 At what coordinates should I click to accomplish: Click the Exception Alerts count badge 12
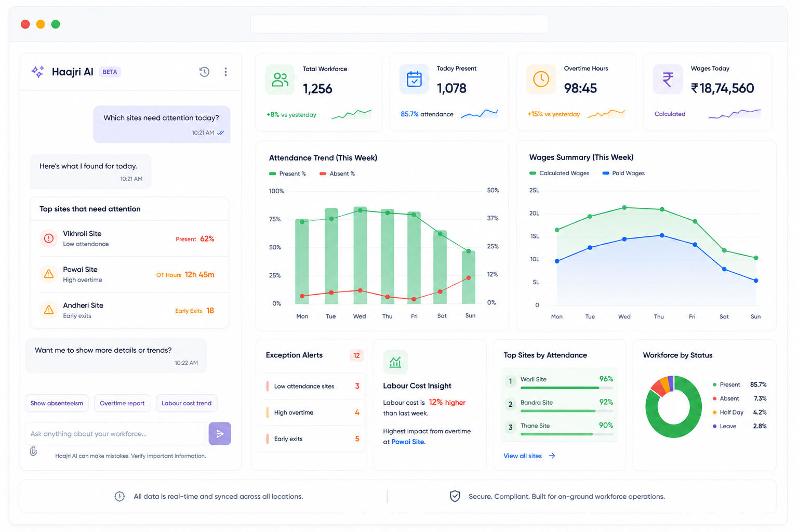356,355
